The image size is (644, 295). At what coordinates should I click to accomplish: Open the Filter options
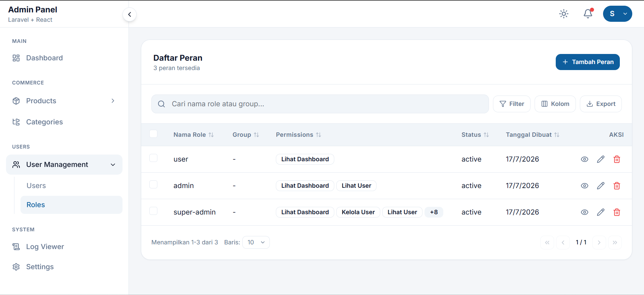(x=512, y=104)
